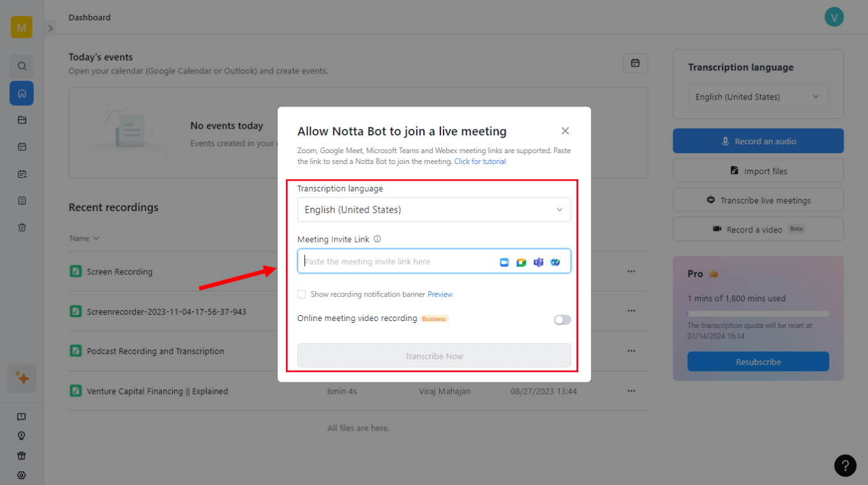Click the V user profile avatar
868x485 pixels.
[834, 17]
